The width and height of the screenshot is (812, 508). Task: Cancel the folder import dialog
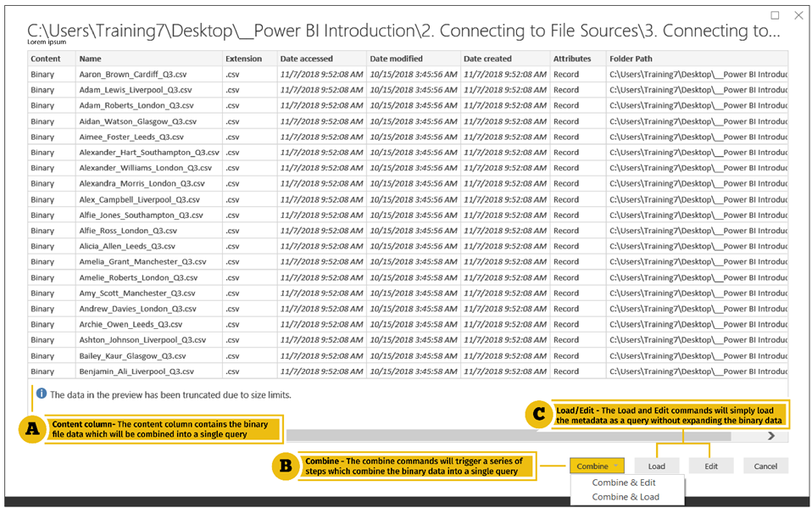[765, 466]
